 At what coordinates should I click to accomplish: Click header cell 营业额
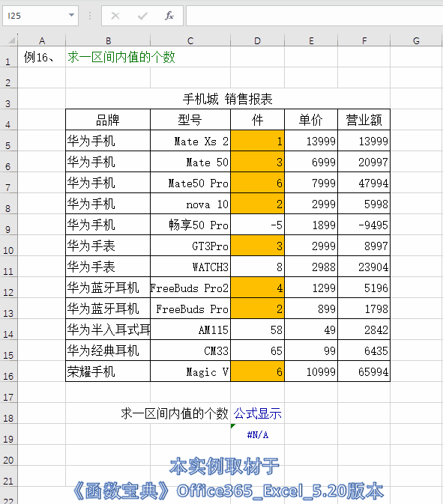(364, 120)
